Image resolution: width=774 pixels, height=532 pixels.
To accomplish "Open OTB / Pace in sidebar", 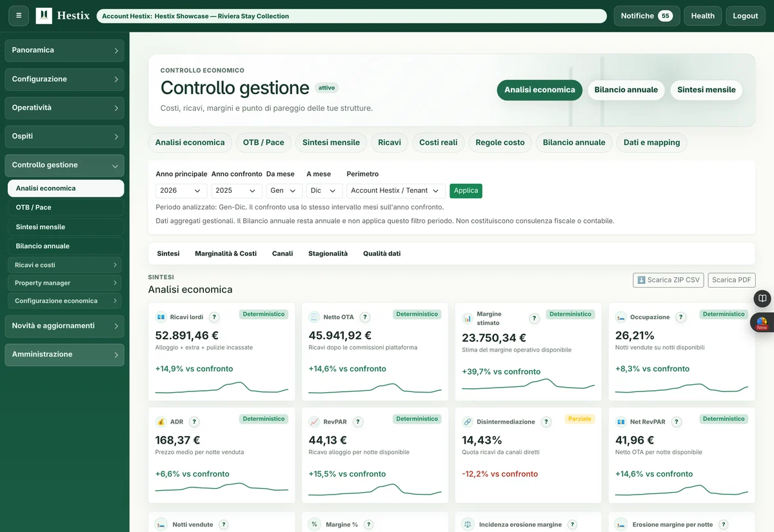I will point(66,208).
